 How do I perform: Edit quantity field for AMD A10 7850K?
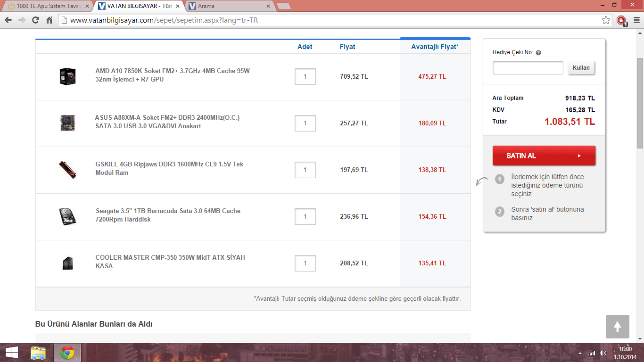[305, 76]
